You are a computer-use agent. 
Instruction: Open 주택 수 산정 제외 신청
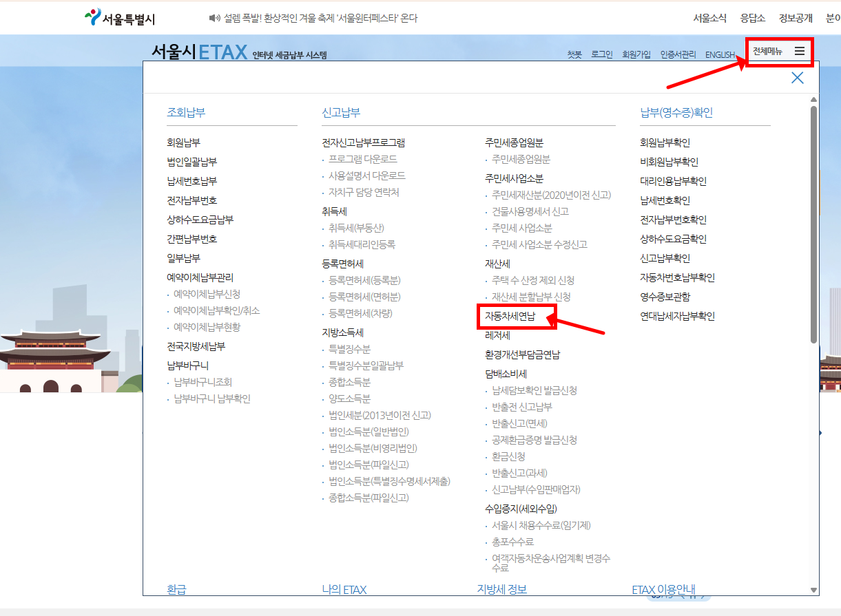tap(533, 280)
